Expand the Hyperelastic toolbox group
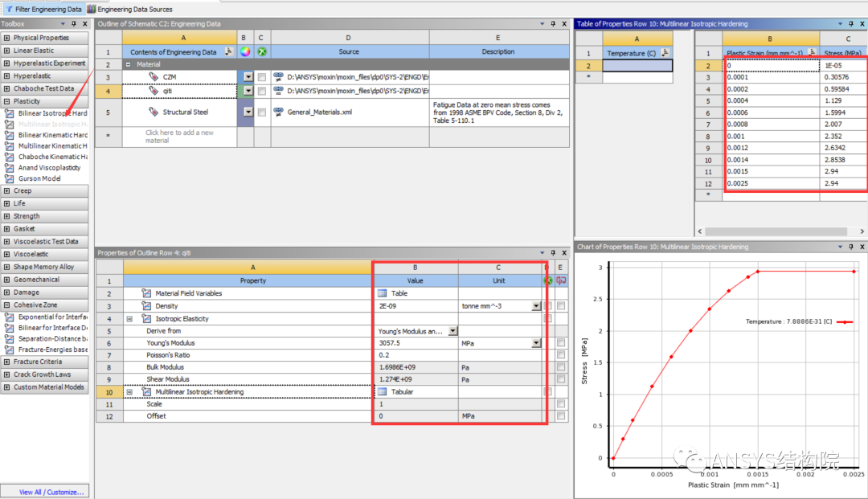Image resolution: width=868 pixels, height=499 pixels. point(6,76)
